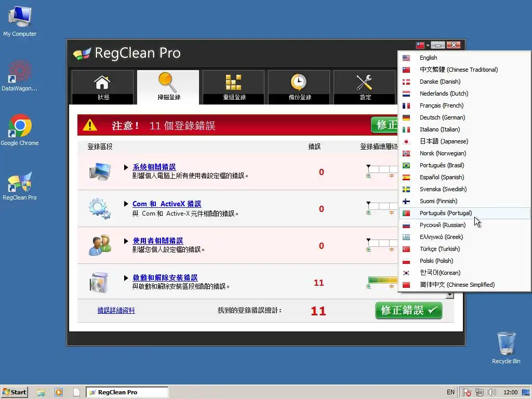Launch Google Chrome from the desktop
The height and width of the screenshot is (399, 532).
pos(20,130)
